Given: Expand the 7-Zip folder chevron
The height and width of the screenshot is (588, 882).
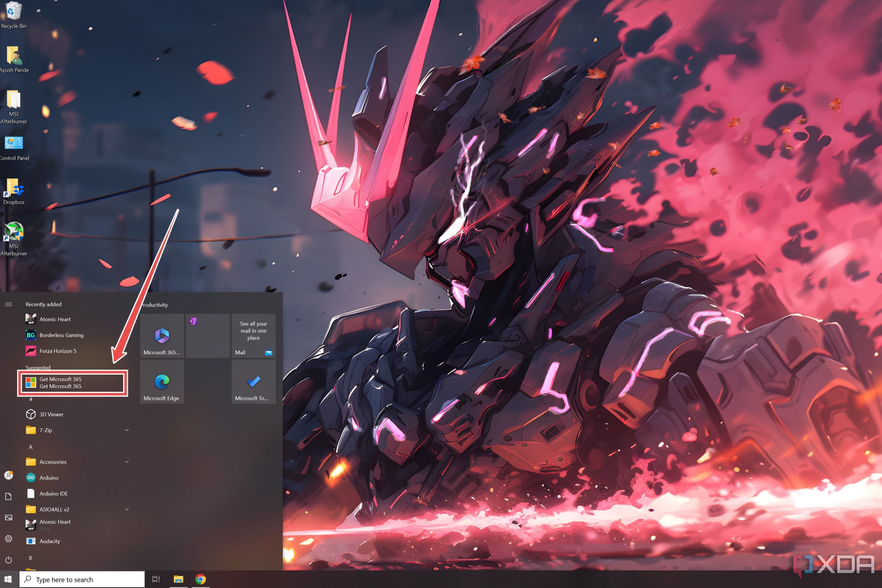Looking at the screenshot, I should (127, 430).
